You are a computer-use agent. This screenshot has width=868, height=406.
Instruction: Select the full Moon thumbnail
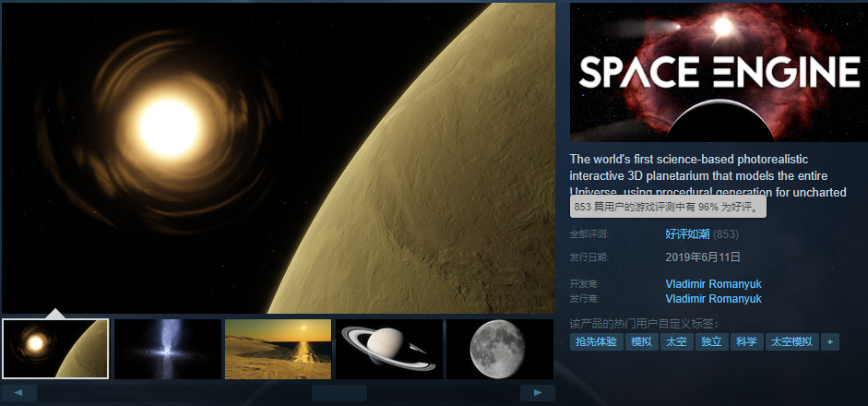point(500,349)
